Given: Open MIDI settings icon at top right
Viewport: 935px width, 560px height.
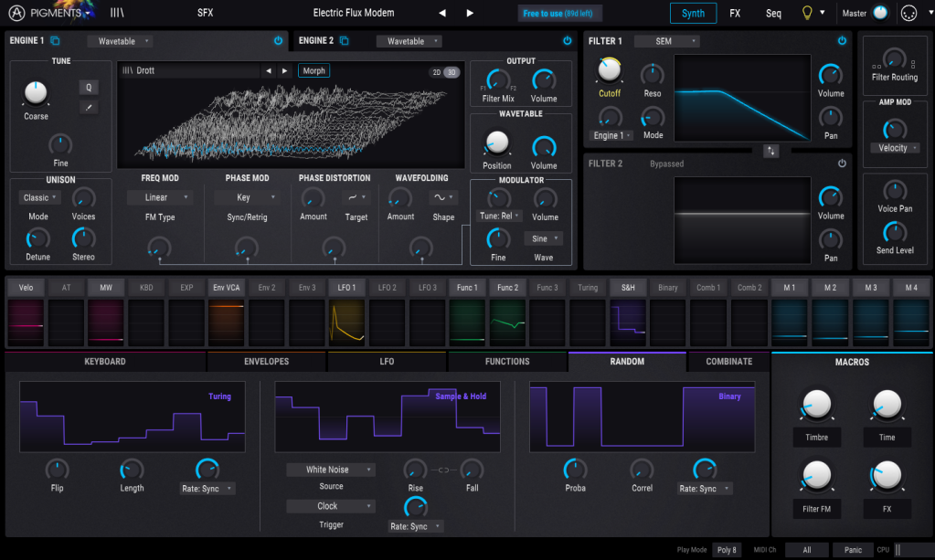Looking at the screenshot, I should pos(908,13).
